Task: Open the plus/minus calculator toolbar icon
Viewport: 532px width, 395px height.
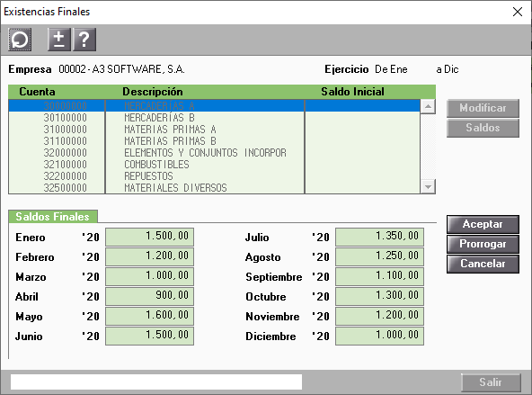Action: pyautogui.click(x=59, y=40)
